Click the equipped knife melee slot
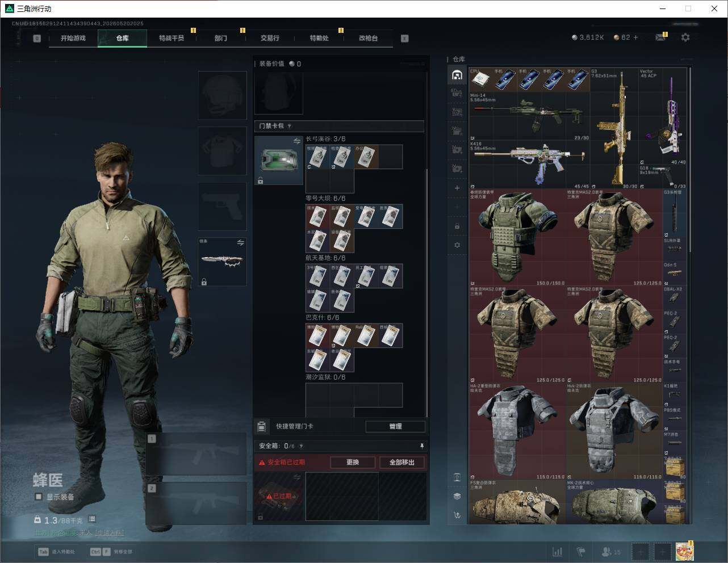The height and width of the screenshot is (563, 728). click(x=223, y=262)
